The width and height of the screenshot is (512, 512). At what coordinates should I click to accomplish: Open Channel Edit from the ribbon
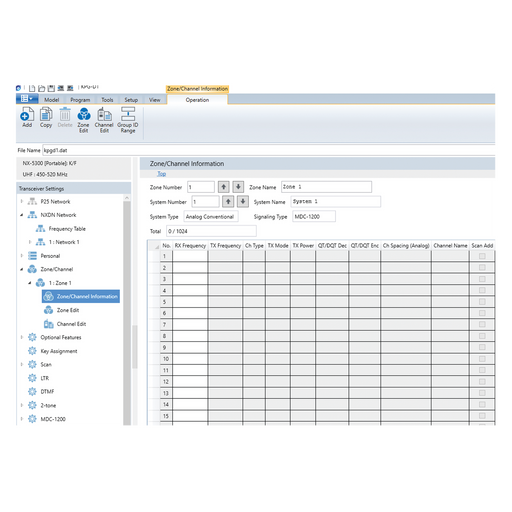click(104, 120)
